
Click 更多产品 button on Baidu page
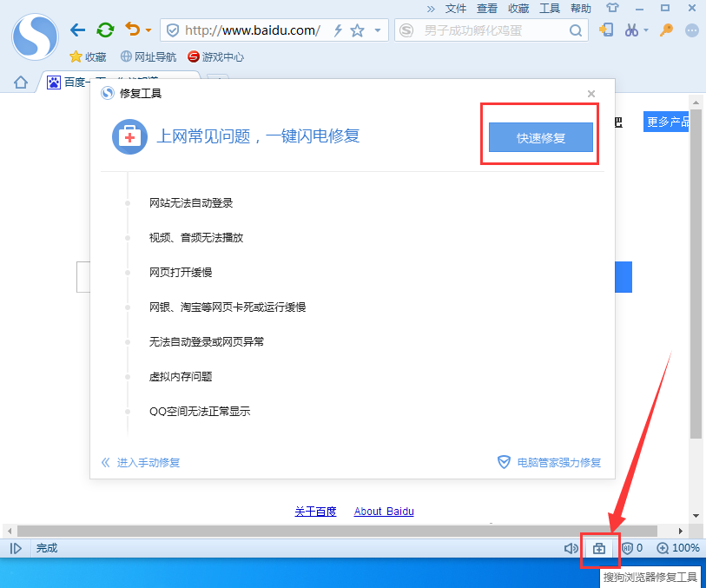pos(666,122)
